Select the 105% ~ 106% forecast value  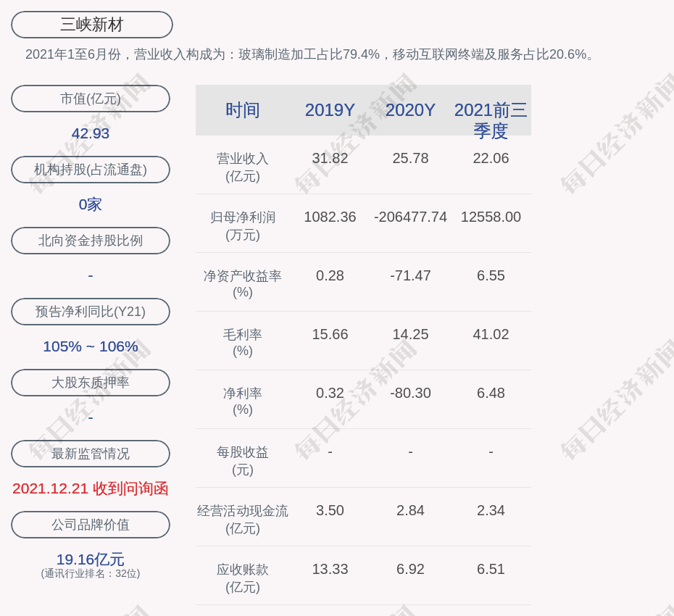coord(91,346)
